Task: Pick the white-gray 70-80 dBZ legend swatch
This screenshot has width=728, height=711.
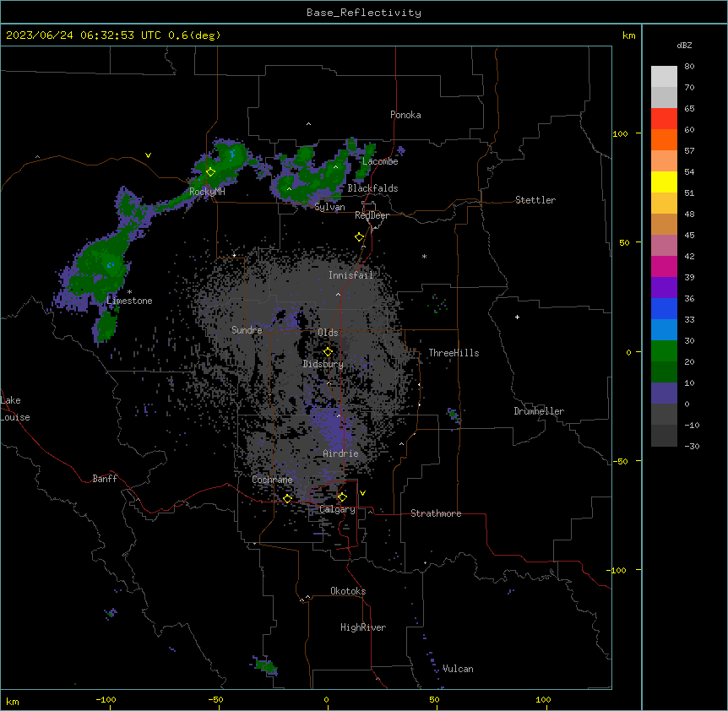Action: (664, 77)
